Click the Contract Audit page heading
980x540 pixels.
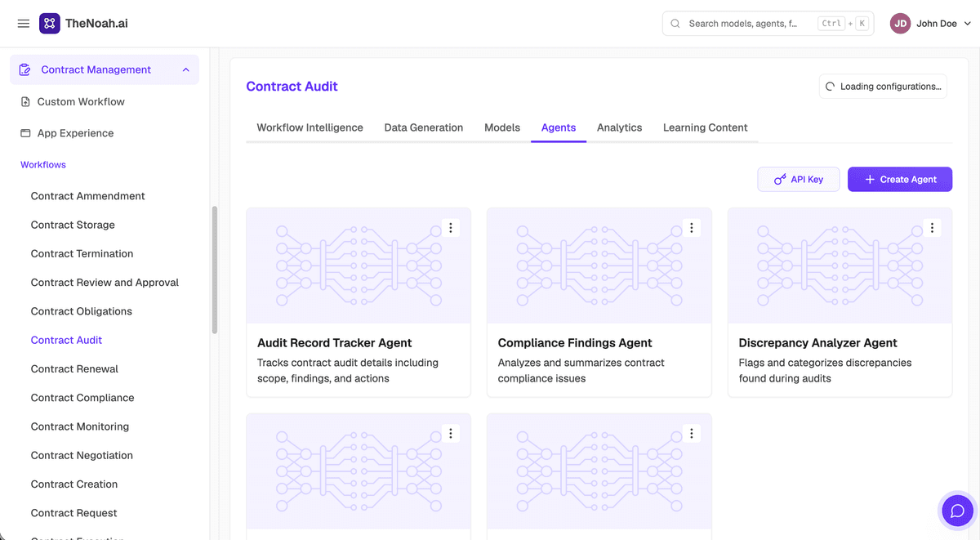click(x=292, y=87)
